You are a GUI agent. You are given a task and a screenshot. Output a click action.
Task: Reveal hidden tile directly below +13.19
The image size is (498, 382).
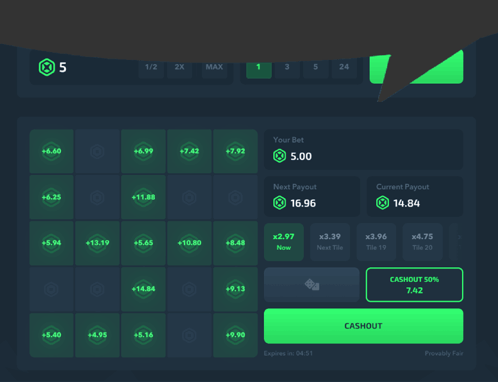[97, 289]
